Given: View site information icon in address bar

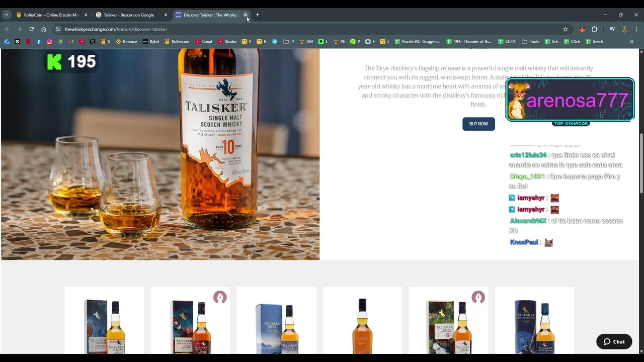Looking at the screenshot, I should pos(58,29).
